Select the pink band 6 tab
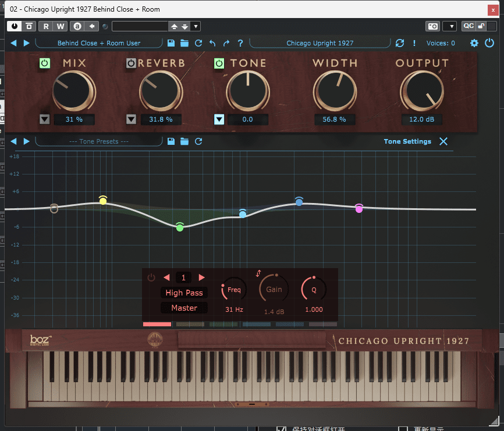Viewport: 504px width, 431px height. coord(323,325)
